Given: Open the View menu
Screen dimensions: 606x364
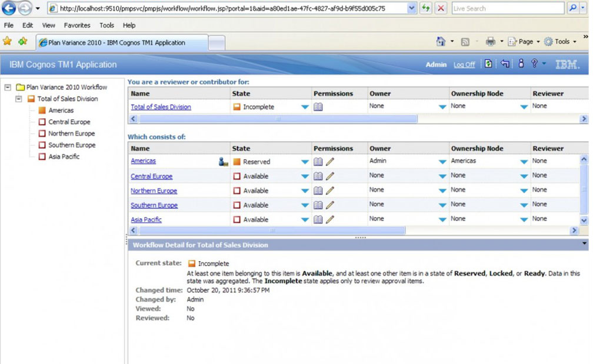Looking at the screenshot, I should click(48, 25).
